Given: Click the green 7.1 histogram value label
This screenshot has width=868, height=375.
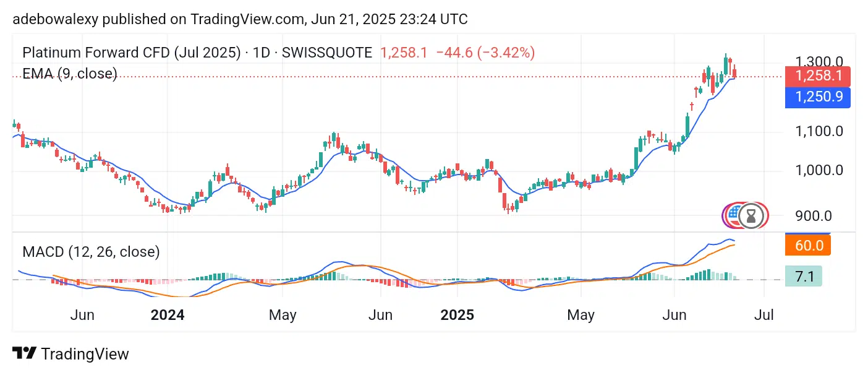Looking at the screenshot, I should (804, 276).
